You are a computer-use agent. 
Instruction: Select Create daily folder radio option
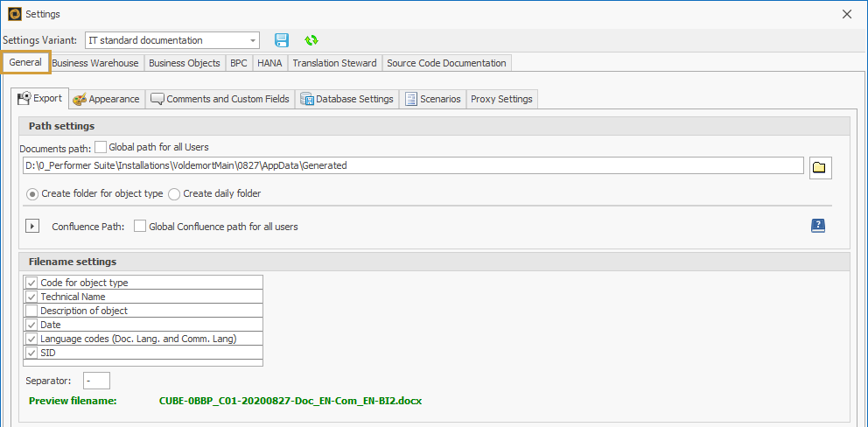[x=174, y=193]
